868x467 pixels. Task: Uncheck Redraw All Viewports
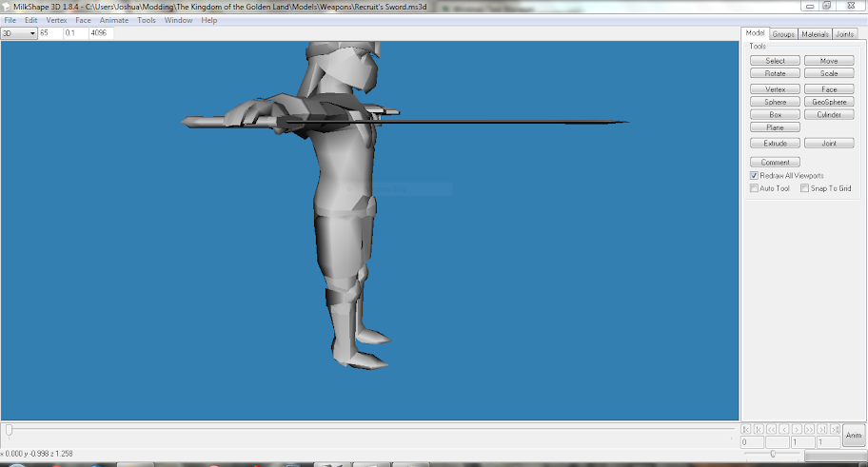click(x=754, y=175)
